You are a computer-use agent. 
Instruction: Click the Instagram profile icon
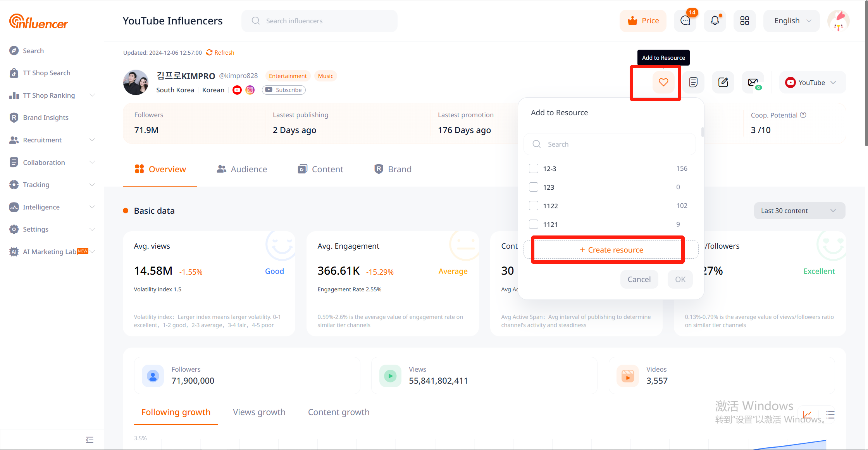click(250, 90)
